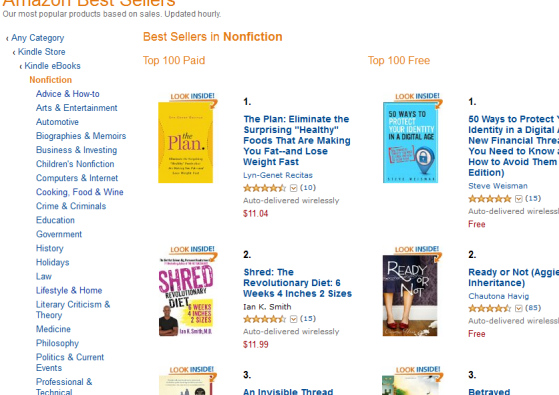The image size is (559, 395).
Task: Click Look Inside badge on Ready or Not
Action: [x=417, y=250]
